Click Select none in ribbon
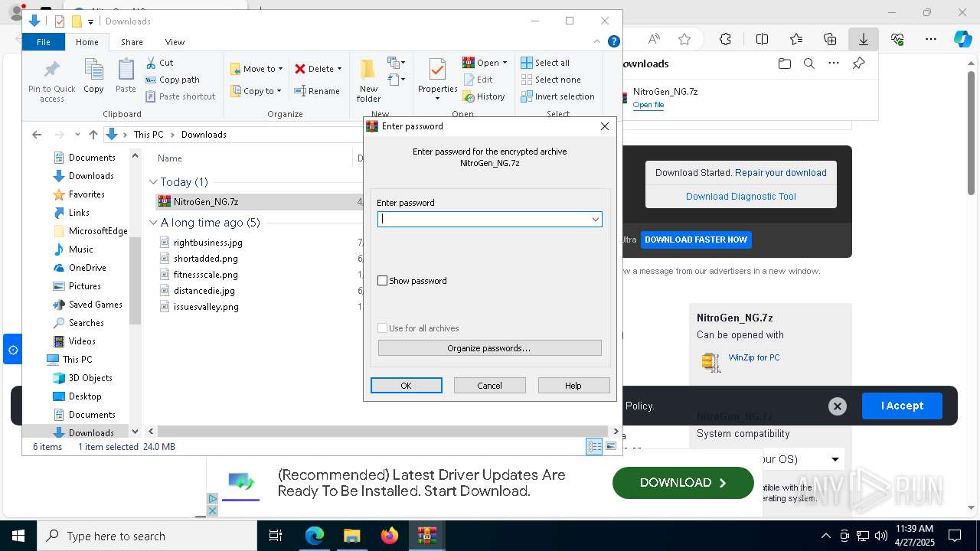 [x=550, y=80]
